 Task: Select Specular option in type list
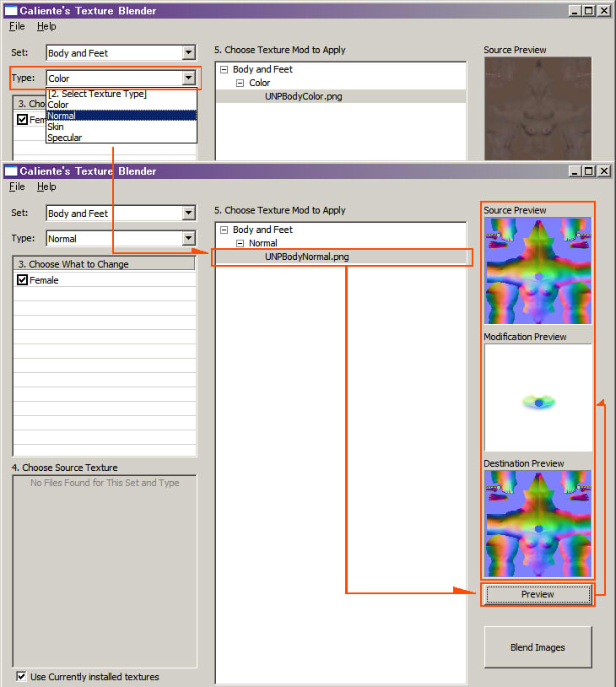click(x=122, y=138)
